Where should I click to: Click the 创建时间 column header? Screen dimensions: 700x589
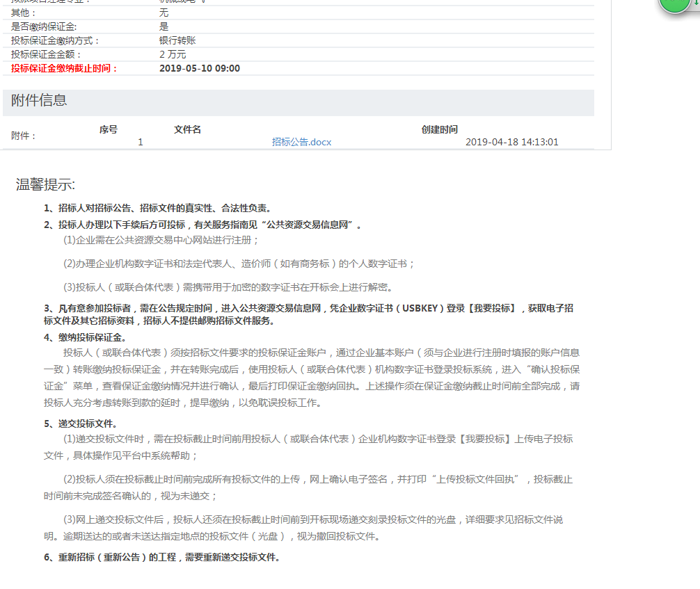point(440,129)
